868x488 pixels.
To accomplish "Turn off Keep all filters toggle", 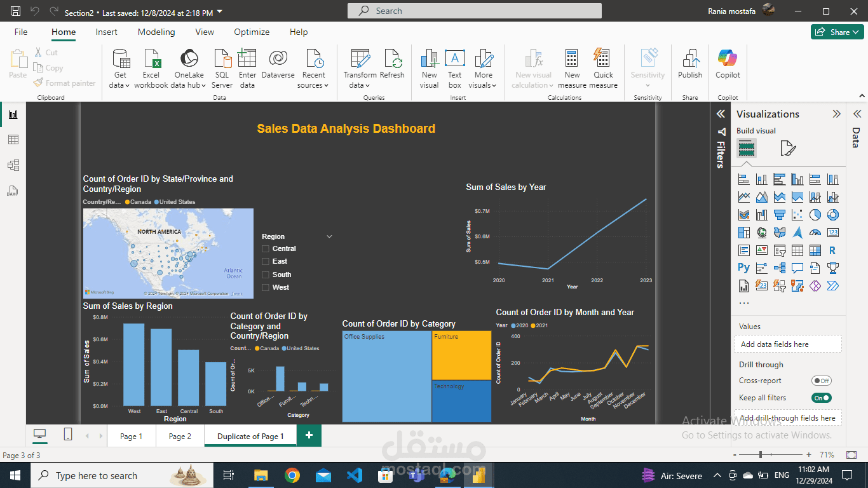I will pyautogui.click(x=822, y=398).
